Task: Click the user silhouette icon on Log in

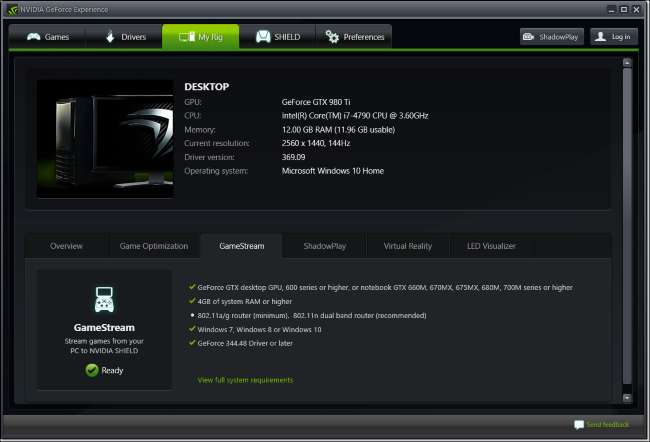Action: [x=600, y=36]
